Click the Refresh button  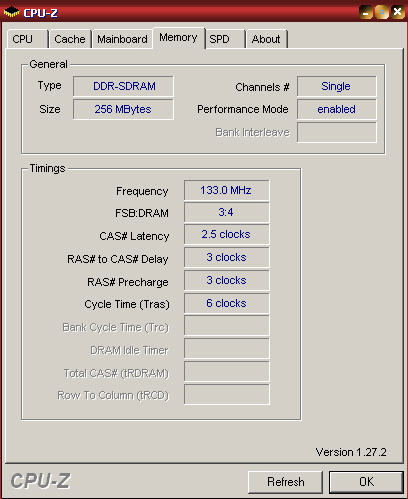(x=285, y=482)
